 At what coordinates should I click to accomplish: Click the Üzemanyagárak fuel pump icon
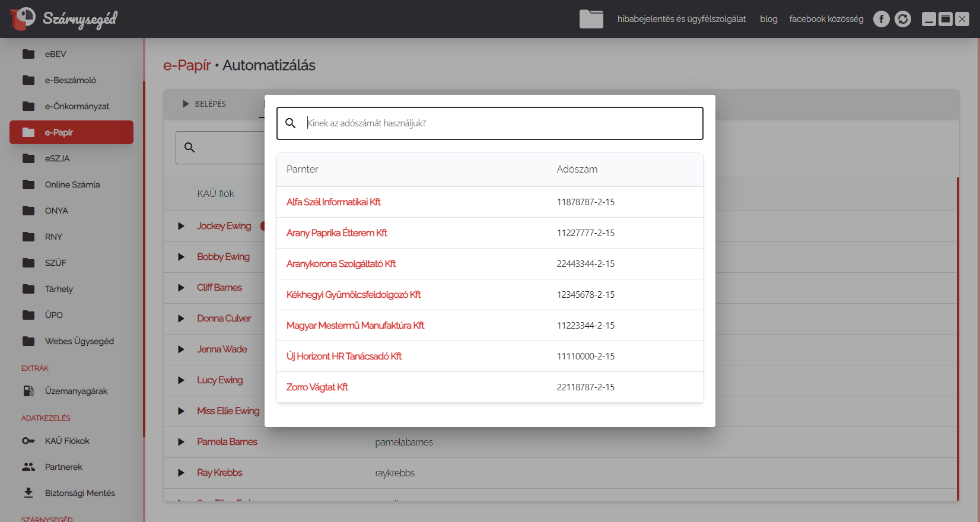(28, 391)
